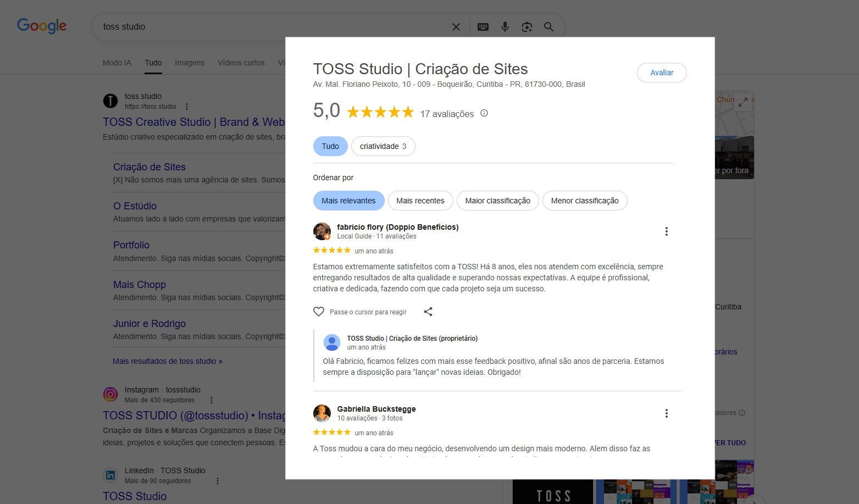This screenshot has width=859, height=504.
Task: Open the Vídeos curtos tab
Action: (x=241, y=63)
